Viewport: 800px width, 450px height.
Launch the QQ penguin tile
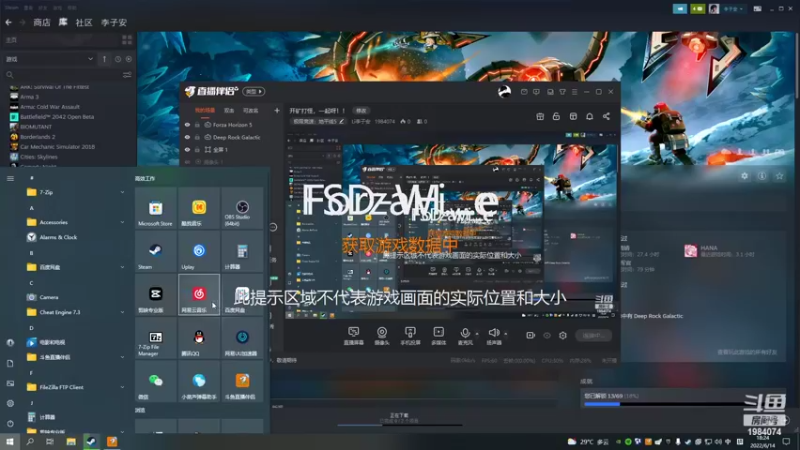[199, 338]
